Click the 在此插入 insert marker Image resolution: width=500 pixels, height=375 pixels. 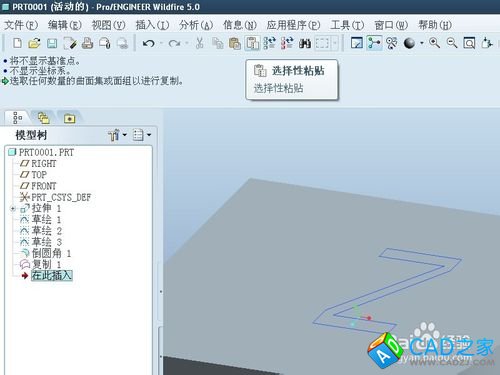coord(51,276)
